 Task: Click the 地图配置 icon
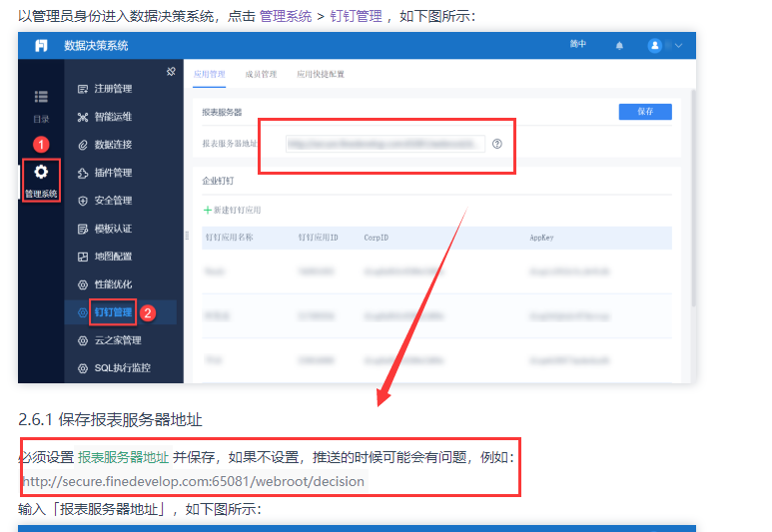coord(83,257)
